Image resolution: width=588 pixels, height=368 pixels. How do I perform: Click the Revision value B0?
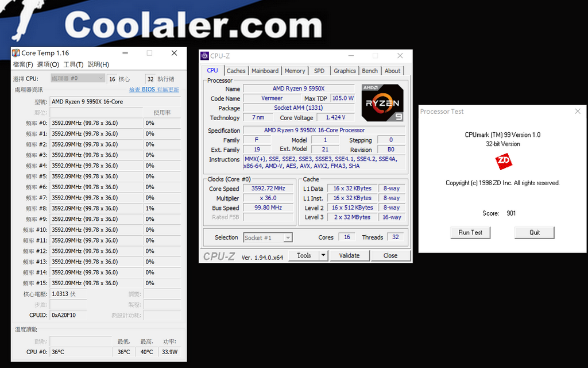pos(390,149)
